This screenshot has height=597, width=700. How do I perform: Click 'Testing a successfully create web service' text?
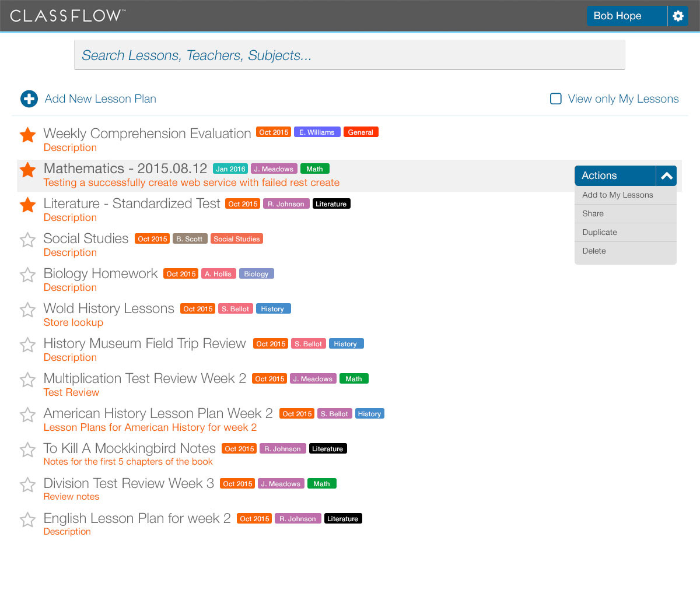[x=191, y=182]
